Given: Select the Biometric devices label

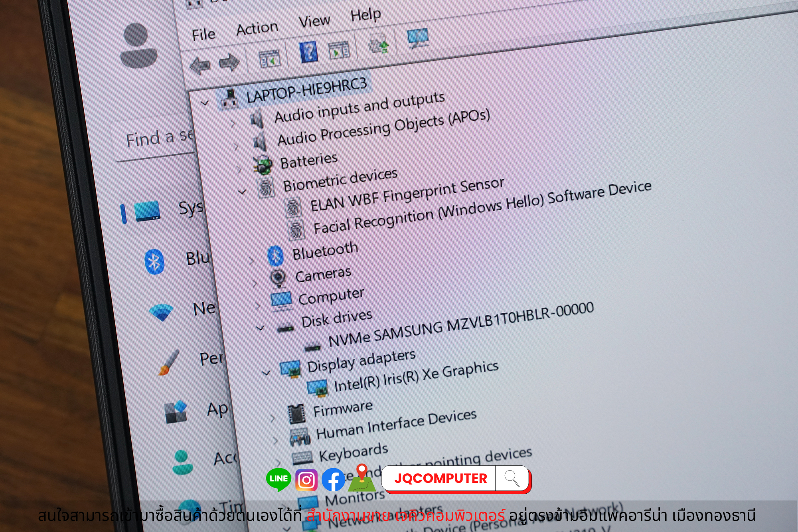Looking at the screenshot, I should point(340,180).
